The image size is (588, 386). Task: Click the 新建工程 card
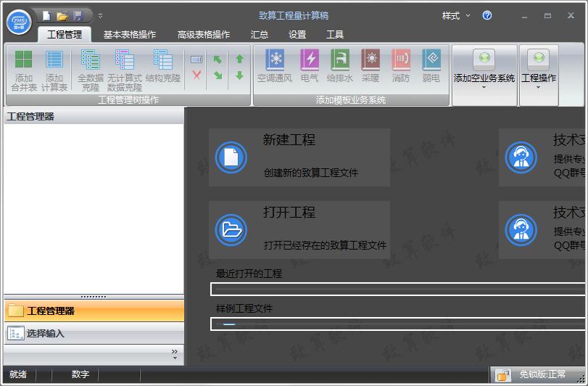click(299, 157)
